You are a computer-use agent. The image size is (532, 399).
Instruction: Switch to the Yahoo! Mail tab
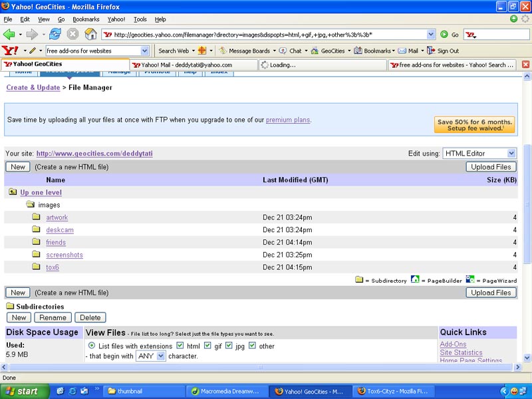[x=194, y=65]
